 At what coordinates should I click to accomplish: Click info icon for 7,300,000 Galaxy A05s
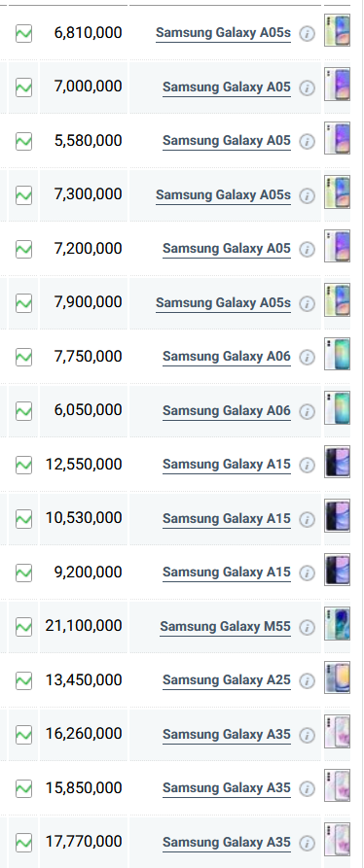coord(307,196)
